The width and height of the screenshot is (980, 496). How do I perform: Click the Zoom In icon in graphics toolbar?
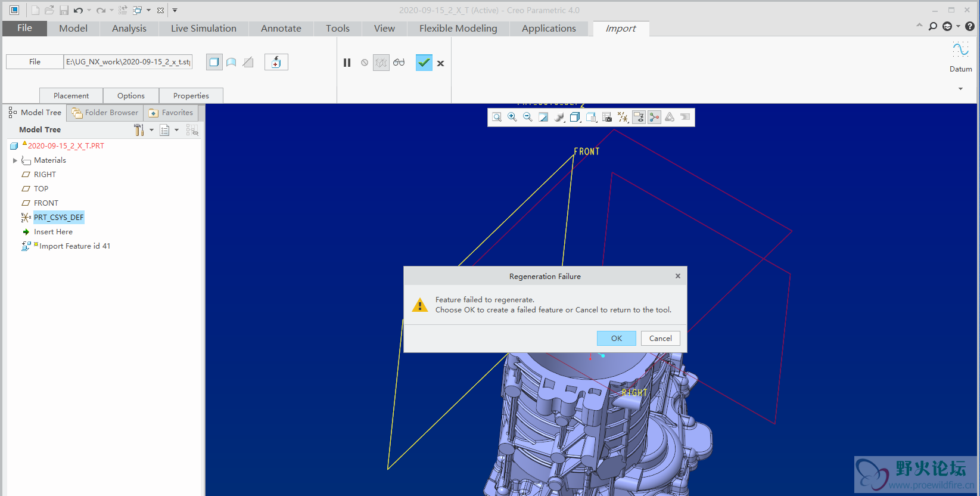(512, 117)
